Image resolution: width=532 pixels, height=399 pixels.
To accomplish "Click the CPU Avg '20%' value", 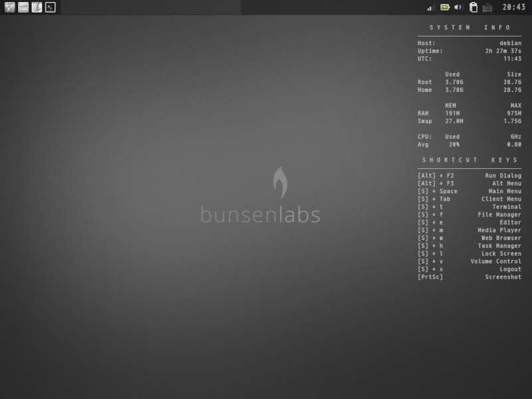I will 454,144.
